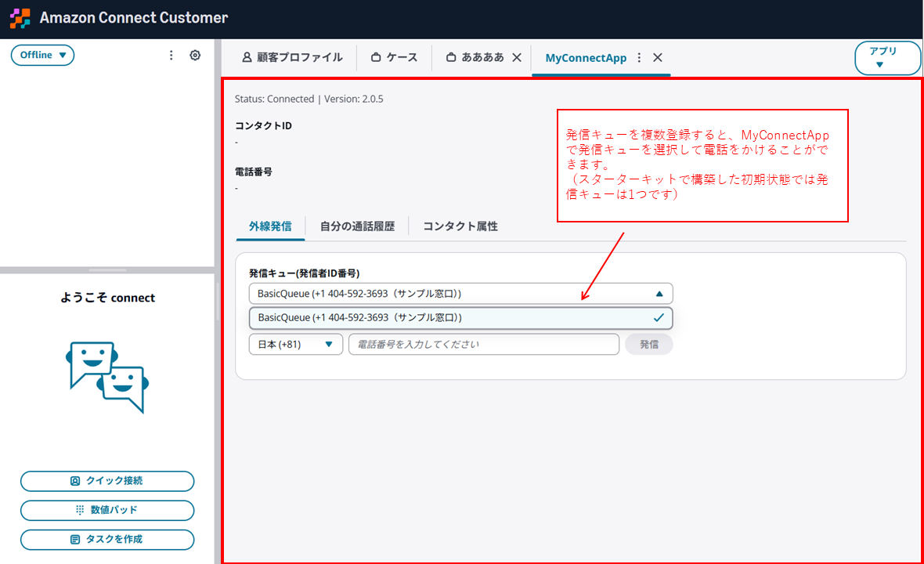Switch to the ああああ tab
This screenshot has height=564, width=924.
pos(475,57)
